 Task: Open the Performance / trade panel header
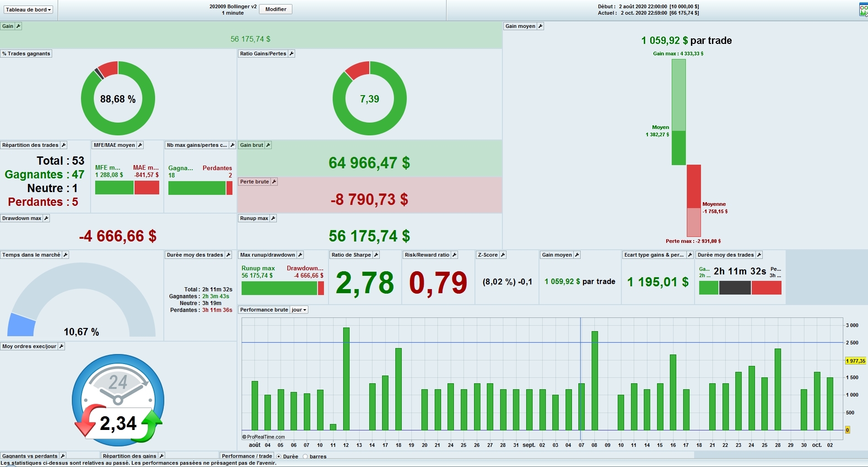[x=247, y=456]
